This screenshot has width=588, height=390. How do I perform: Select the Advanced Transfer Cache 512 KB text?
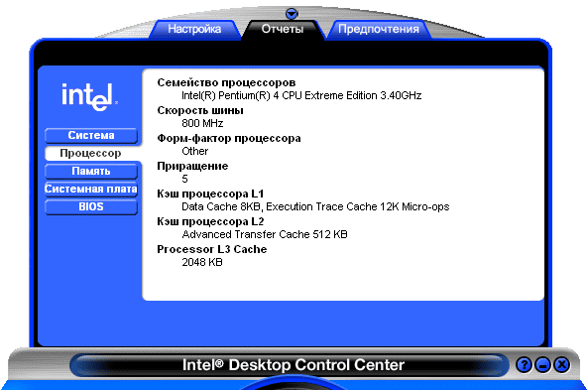[265, 234]
